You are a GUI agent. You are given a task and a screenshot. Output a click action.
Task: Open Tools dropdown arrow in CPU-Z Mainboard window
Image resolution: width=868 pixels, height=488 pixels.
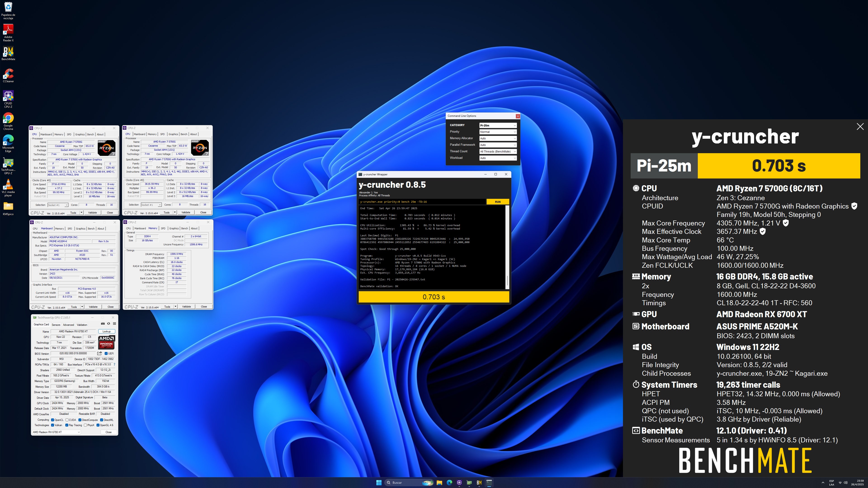(82, 307)
